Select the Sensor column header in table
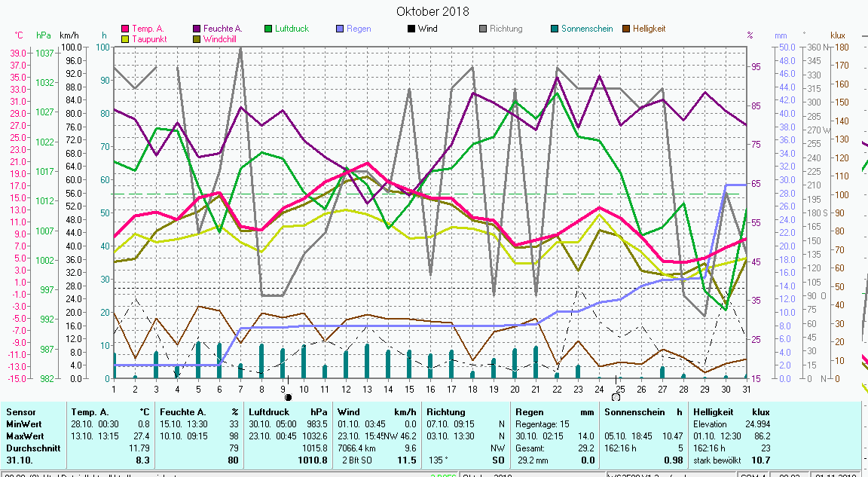 (21, 412)
